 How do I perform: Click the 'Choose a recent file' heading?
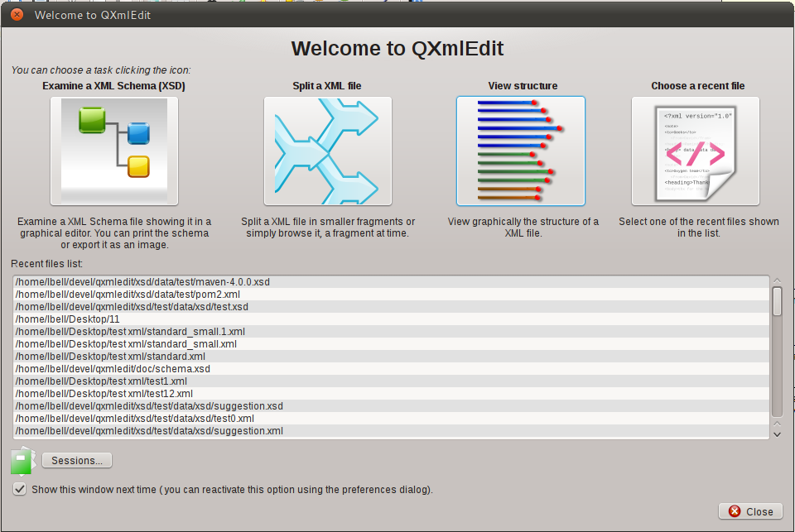(697, 85)
